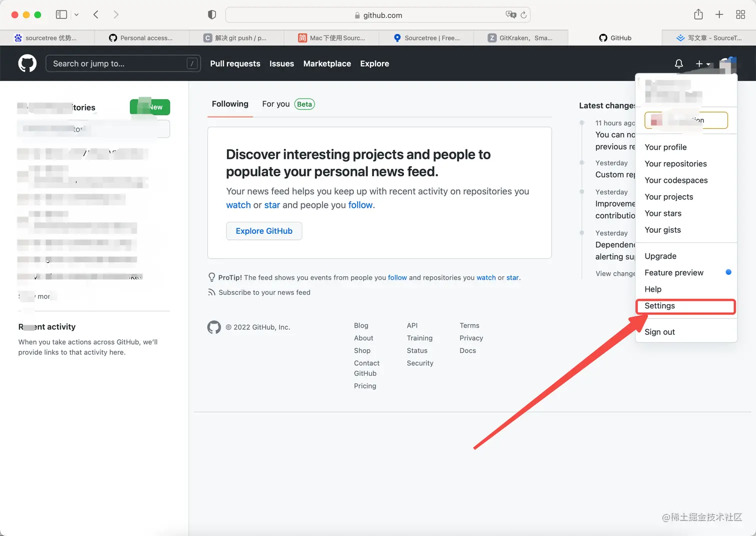The width and height of the screenshot is (756, 536).
Task: Follow the watch link in news feed text
Action: click(238, 205)
